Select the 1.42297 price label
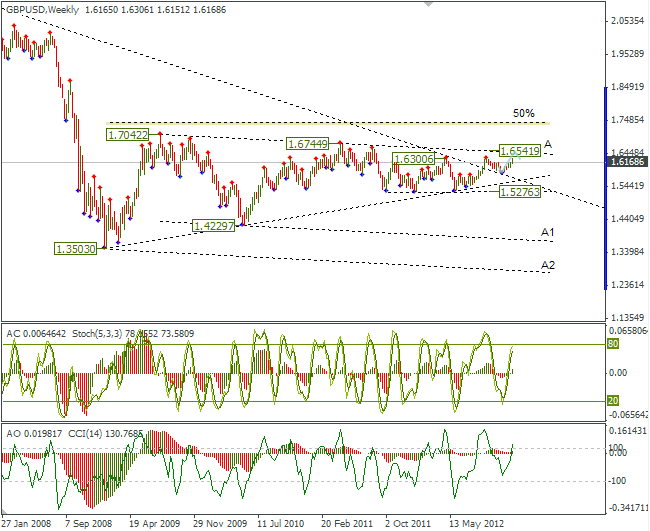Image resolution: width=650 pixels, height=531 pixels. 214,226
